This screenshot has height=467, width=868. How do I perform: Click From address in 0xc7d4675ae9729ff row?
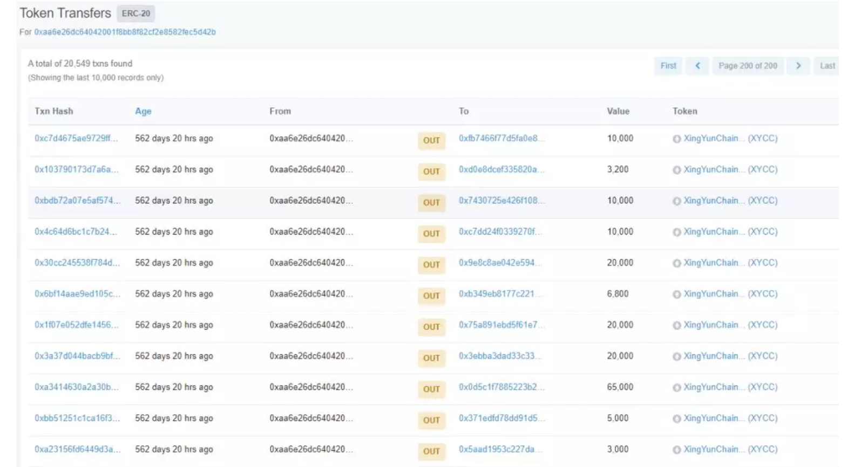pyautogui.click(x=311, y=138)
